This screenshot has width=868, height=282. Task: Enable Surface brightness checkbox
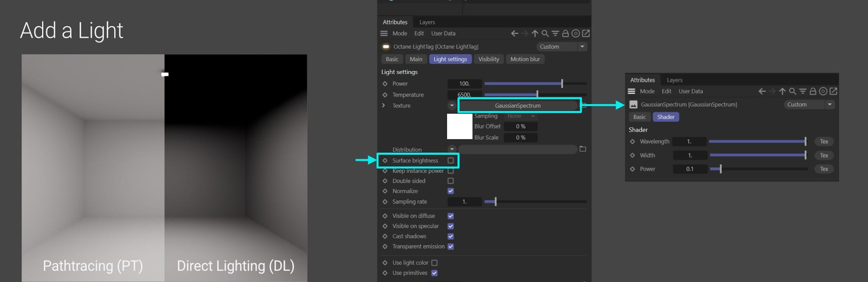(450, 161)
